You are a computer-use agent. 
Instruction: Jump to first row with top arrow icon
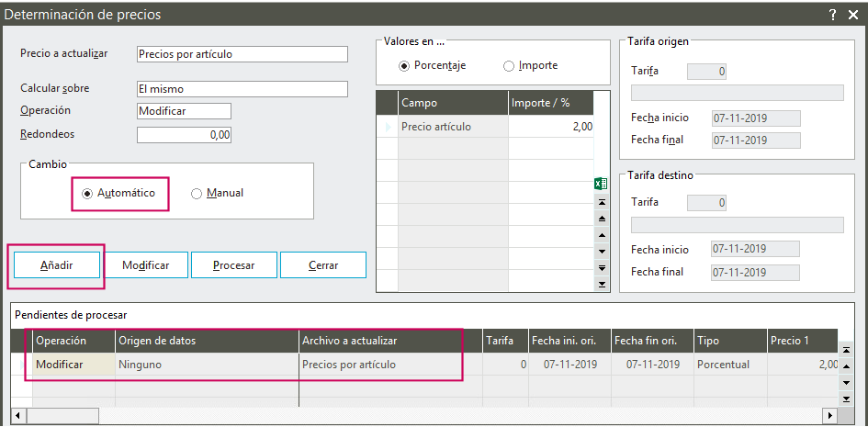pos(602,202)
